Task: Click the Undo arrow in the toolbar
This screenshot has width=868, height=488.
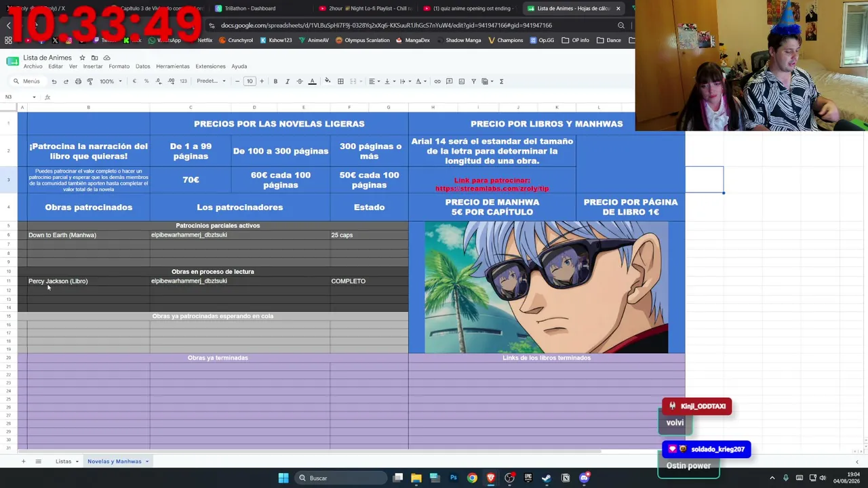Action: click(x=54, y=81)
